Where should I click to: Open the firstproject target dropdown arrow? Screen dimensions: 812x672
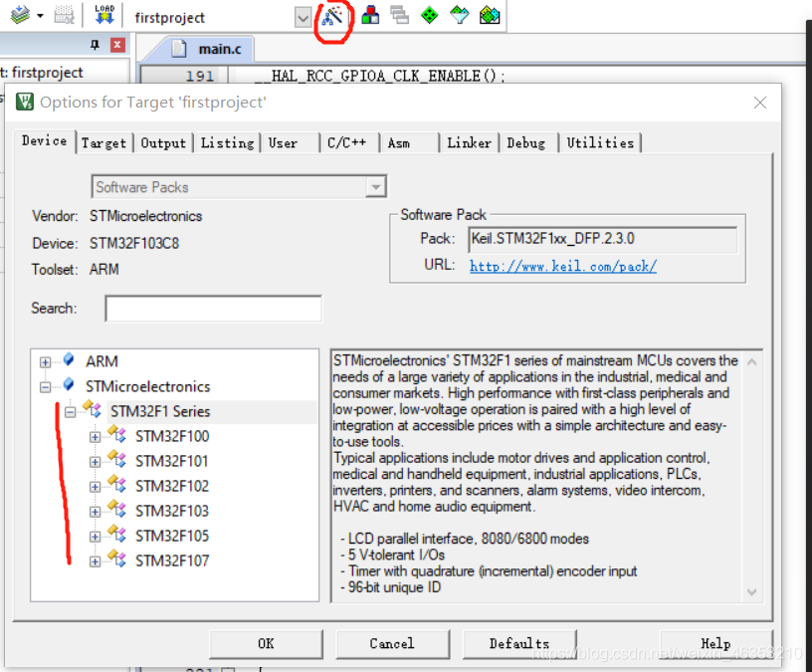[303, 18]
